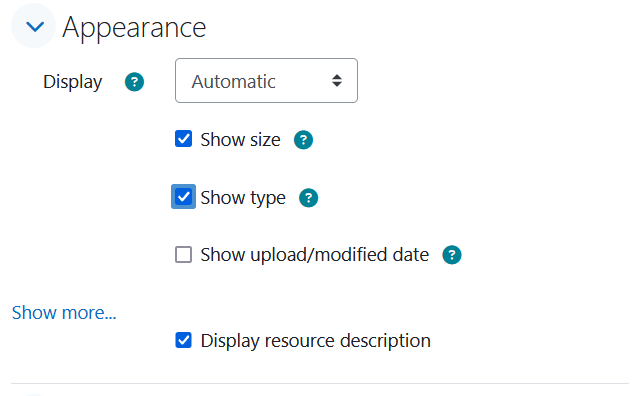
Task: Click the Show more... link
Action: point(64,313)
